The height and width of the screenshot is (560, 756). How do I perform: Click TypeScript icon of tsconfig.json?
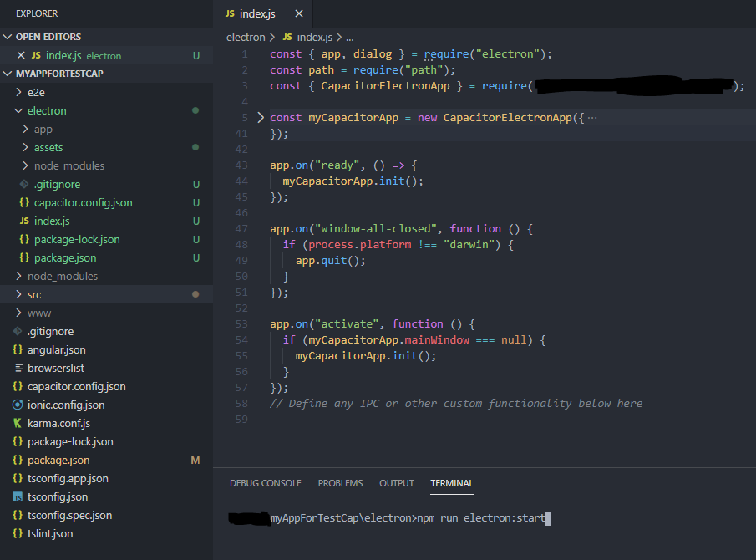pyautogui.click(x=18, y=496)
